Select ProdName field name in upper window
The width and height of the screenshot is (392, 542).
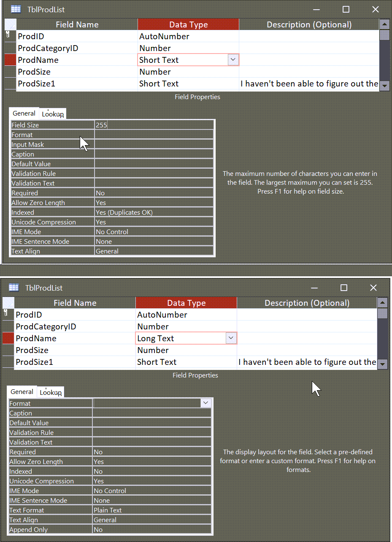tap(77, 59)
